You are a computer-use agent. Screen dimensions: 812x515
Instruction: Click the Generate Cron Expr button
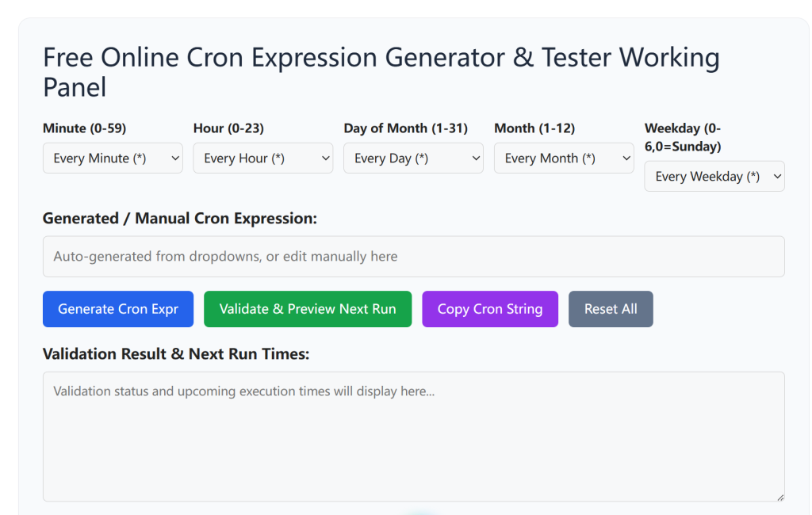118,309
